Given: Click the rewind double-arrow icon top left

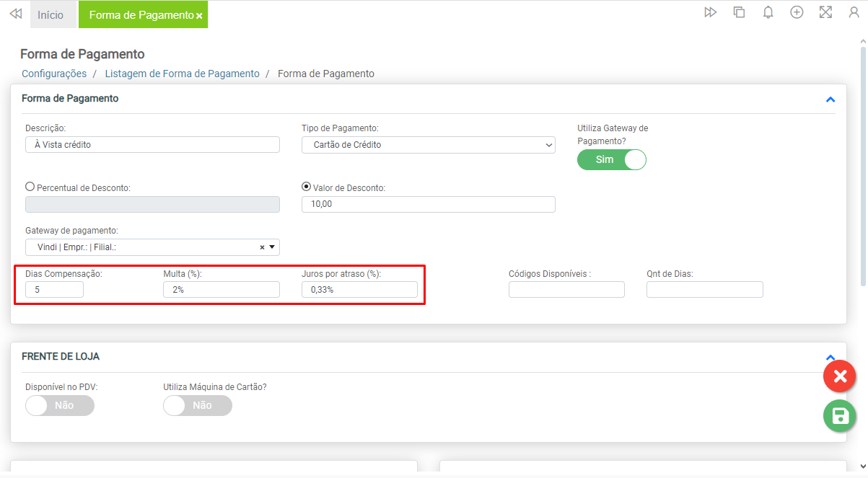Looking at the screenshot, I should (15, 14).
